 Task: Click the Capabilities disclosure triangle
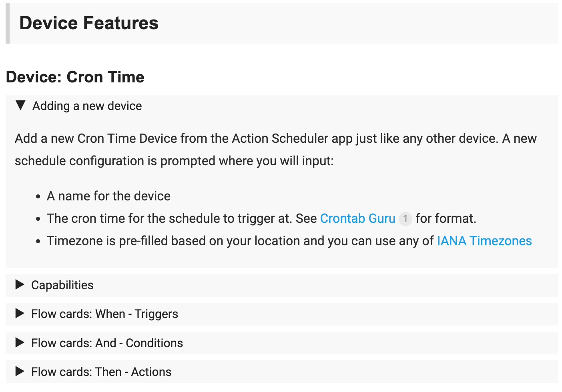point(20,285)
